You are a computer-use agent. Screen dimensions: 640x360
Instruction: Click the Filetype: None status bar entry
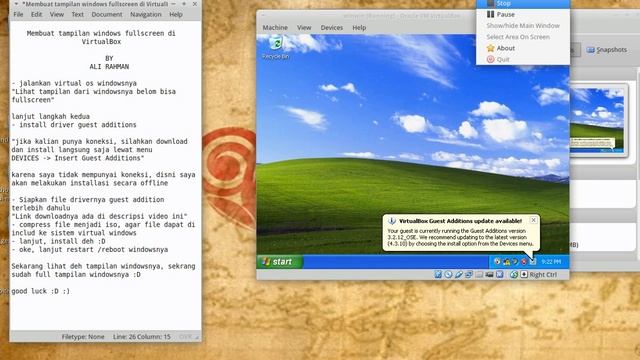(x=83, y=337)
